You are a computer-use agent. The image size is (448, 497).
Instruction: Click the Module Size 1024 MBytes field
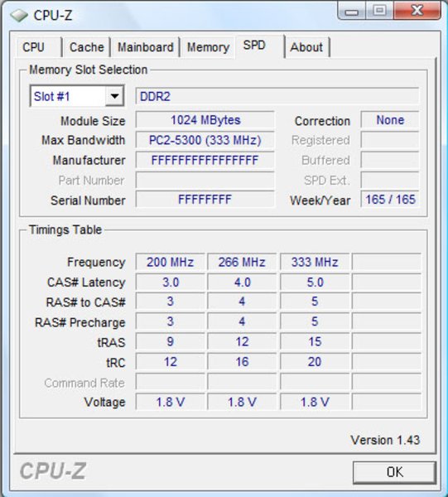click(205, 120)
